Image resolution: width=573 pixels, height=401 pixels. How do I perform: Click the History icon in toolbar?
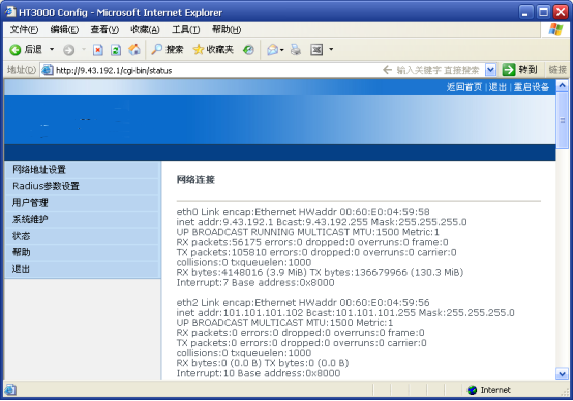pos(248,49)
